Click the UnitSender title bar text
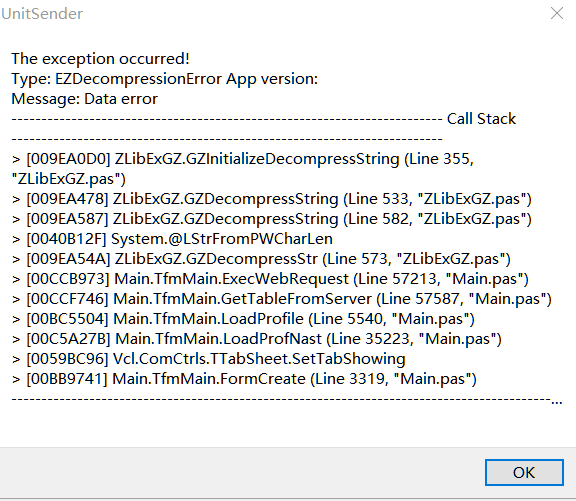 (x=42, y=14)
